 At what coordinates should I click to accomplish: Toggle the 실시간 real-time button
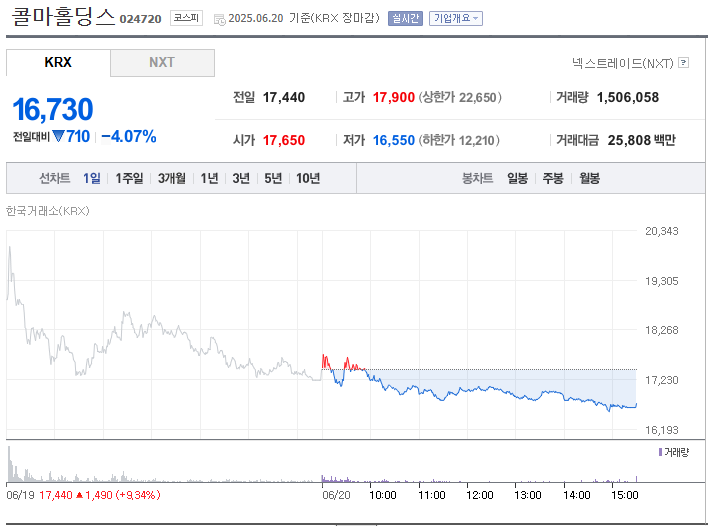(x=405, y=18)
